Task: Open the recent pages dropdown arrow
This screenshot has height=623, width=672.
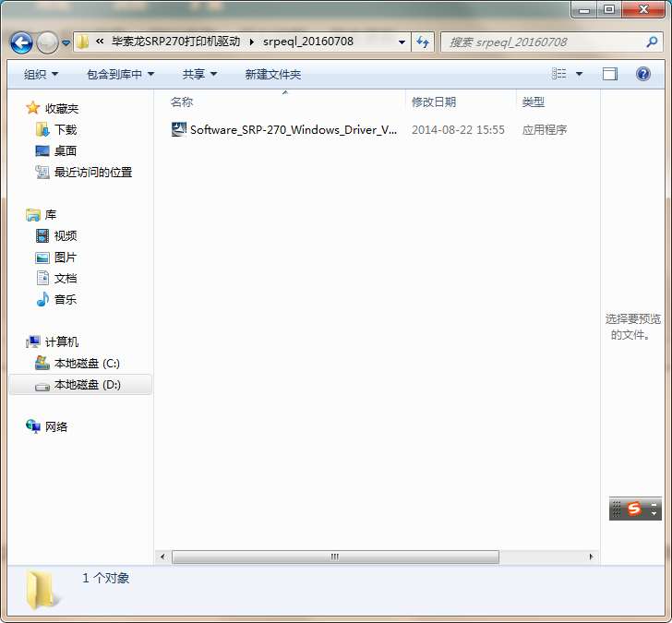Action: (66, 42)
